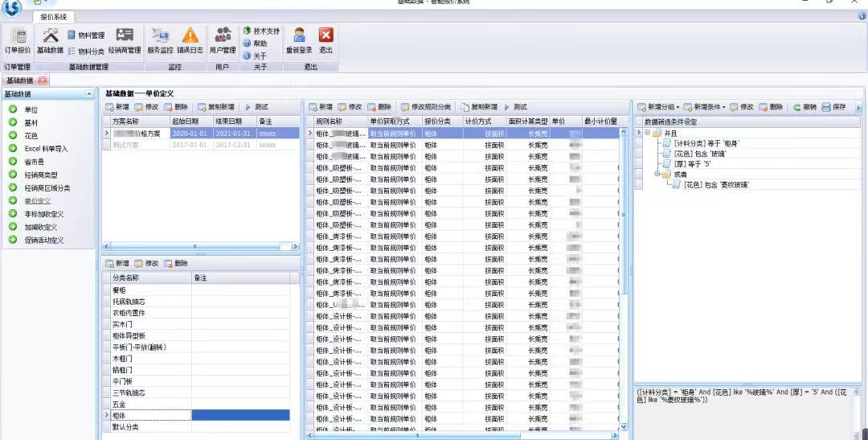The height and width of the screenshot is (440, 868).
Task: Click 保存 in the filter condition toolbar
Action: (834, 107)
